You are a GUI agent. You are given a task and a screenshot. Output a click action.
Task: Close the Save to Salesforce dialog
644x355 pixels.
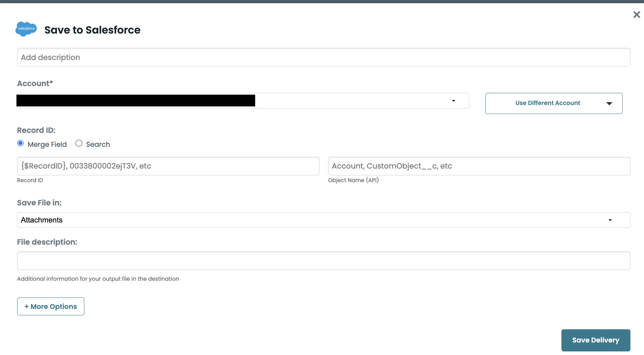[636, 15]
